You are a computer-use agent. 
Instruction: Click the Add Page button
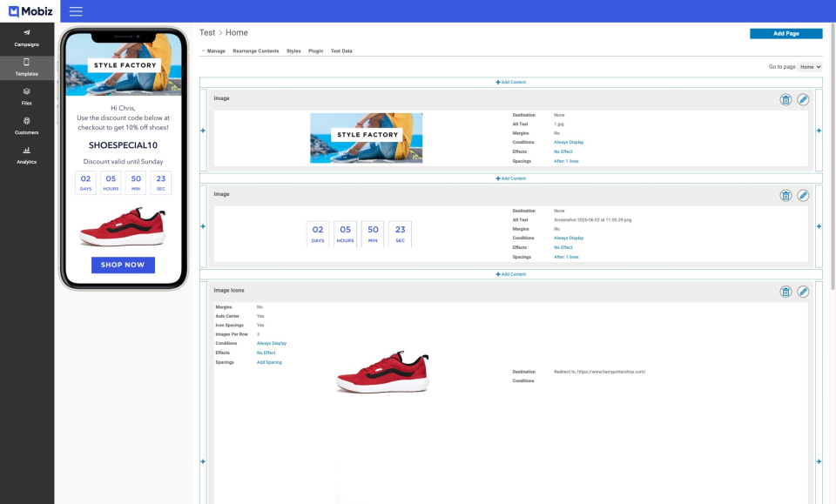tap(785, 34)
